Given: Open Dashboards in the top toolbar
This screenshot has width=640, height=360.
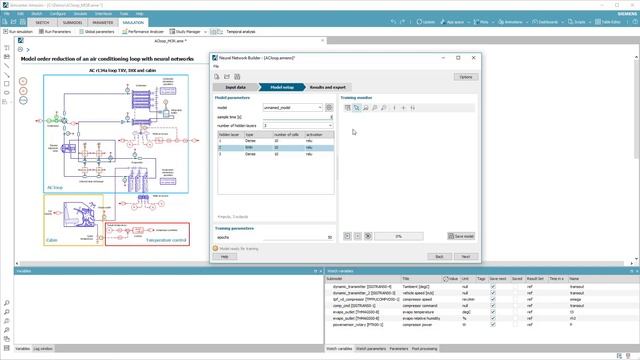Looking at the screenshot, I should (x=545, y=22).
